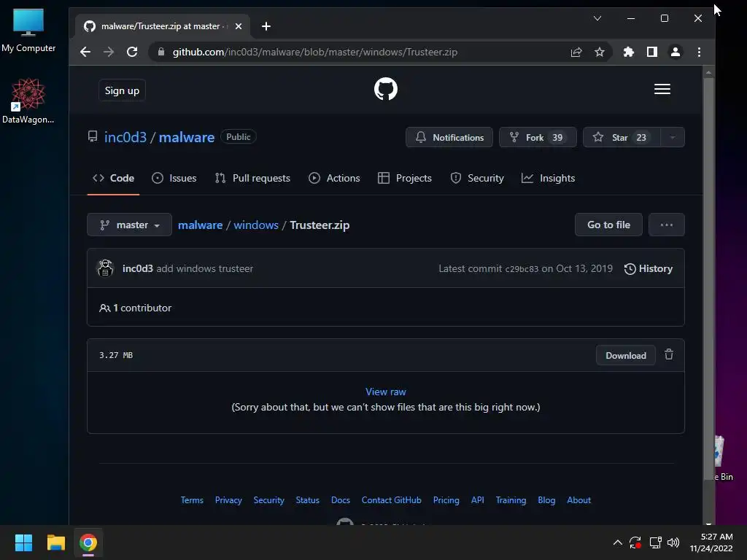Open the malware breadcrumb link

pos(200,225)
